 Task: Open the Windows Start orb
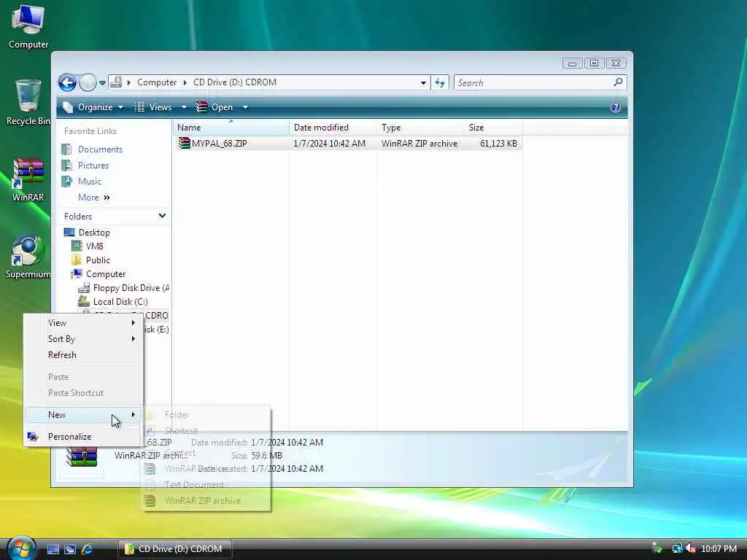tap(20, 548)
